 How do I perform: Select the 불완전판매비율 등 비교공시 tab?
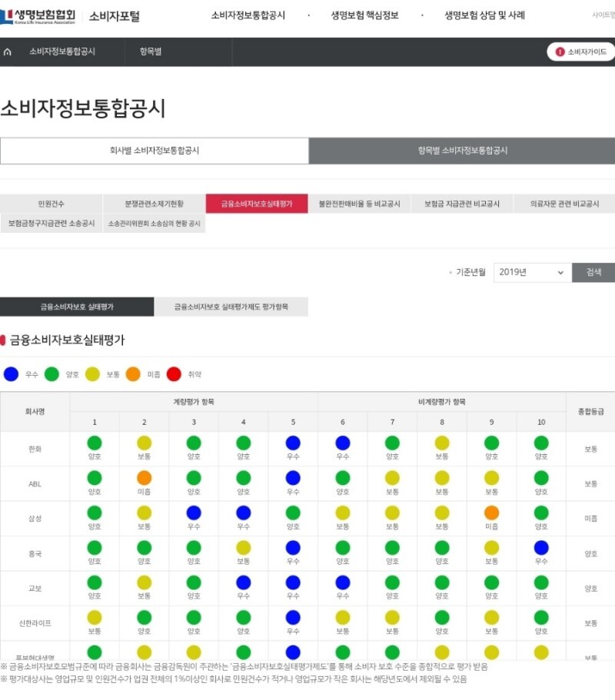[359, 204]
